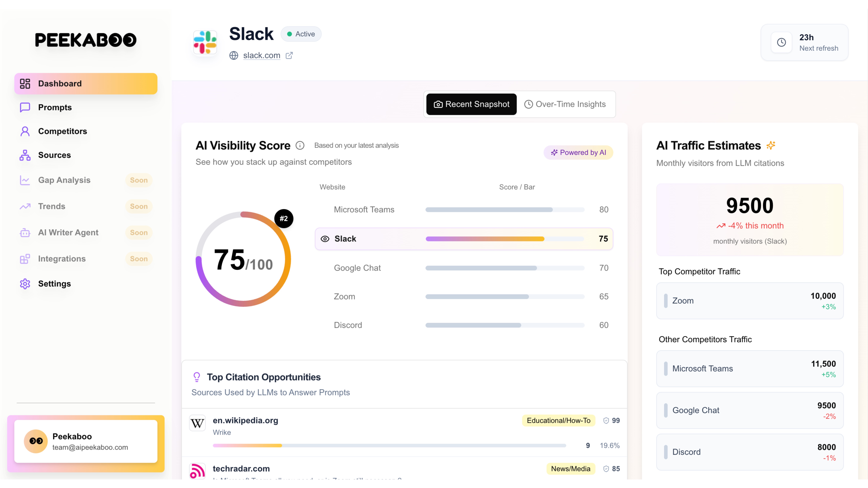The width and height of the screenshot is (868, 488).
Task: Open the Prompts menu item
Action: (x=55, y=107)
